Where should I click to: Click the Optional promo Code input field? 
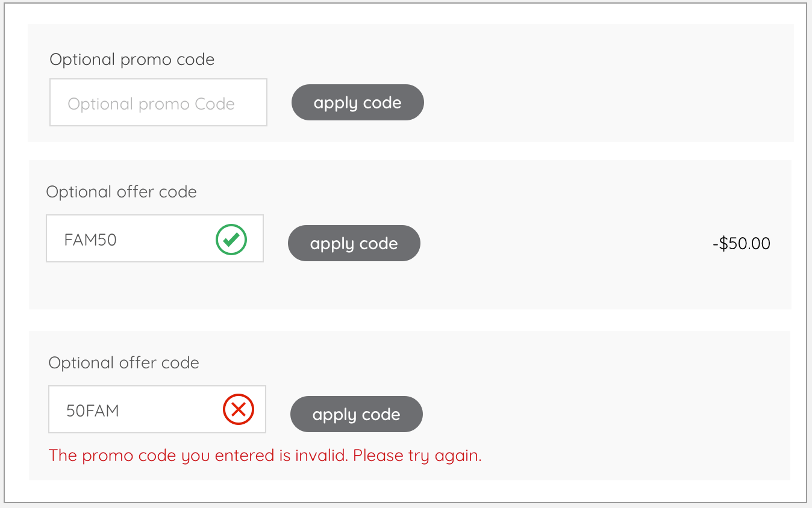point(158,102)
